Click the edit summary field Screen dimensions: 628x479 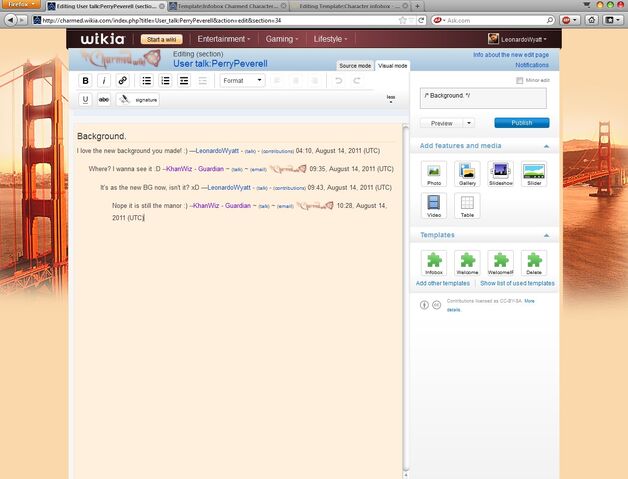(x=483, y=98)
